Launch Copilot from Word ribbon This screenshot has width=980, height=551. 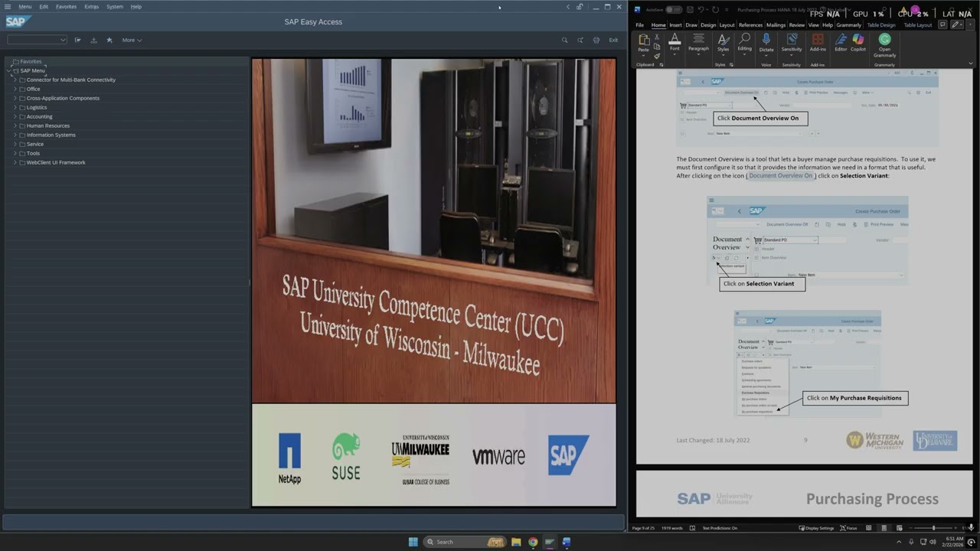point(858,43)
